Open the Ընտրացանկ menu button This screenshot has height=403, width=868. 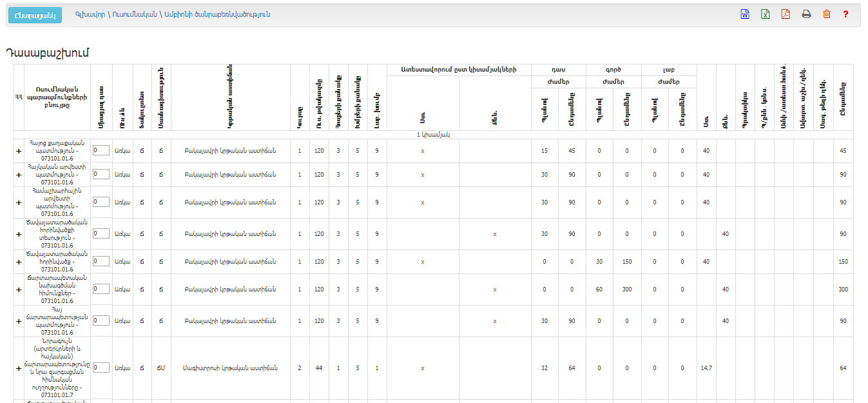35,15
